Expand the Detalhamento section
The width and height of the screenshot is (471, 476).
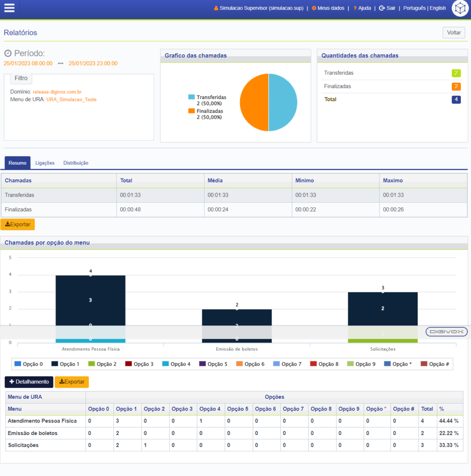(29, 382)
